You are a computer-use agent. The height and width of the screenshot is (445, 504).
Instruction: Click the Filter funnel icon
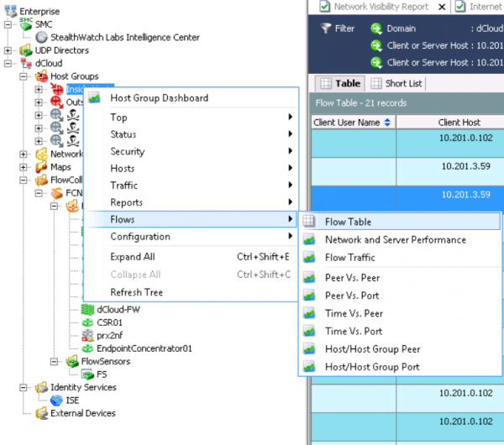pyautogui.click(x=324, y=29)
